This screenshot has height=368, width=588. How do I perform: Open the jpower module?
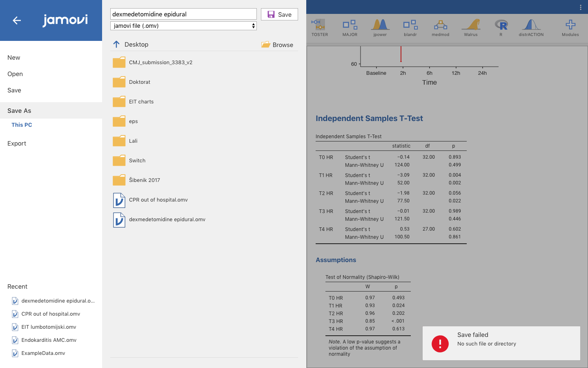click(x=380, y=28)
